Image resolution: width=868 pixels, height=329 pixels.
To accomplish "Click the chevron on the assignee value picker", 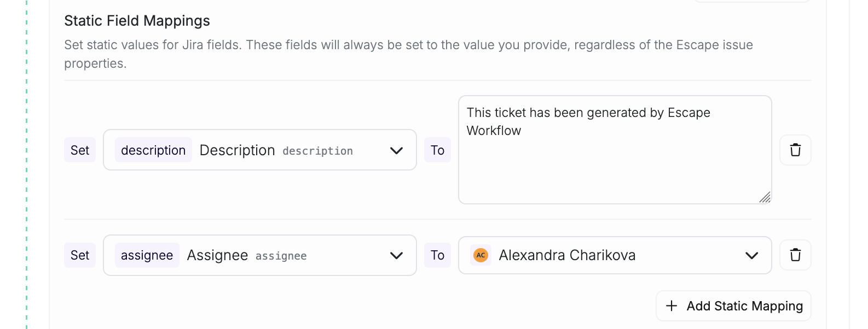I will click(752, 255).
